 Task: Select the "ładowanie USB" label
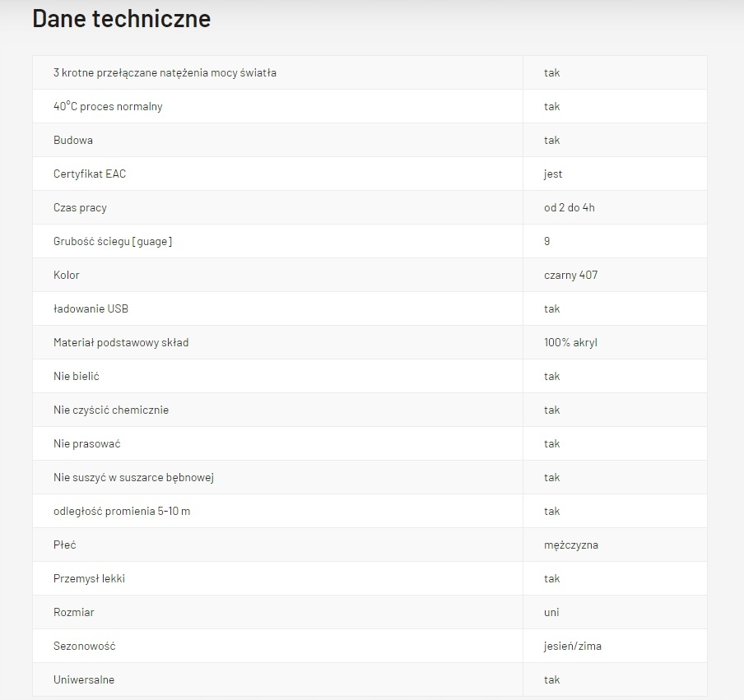(91, 309)
